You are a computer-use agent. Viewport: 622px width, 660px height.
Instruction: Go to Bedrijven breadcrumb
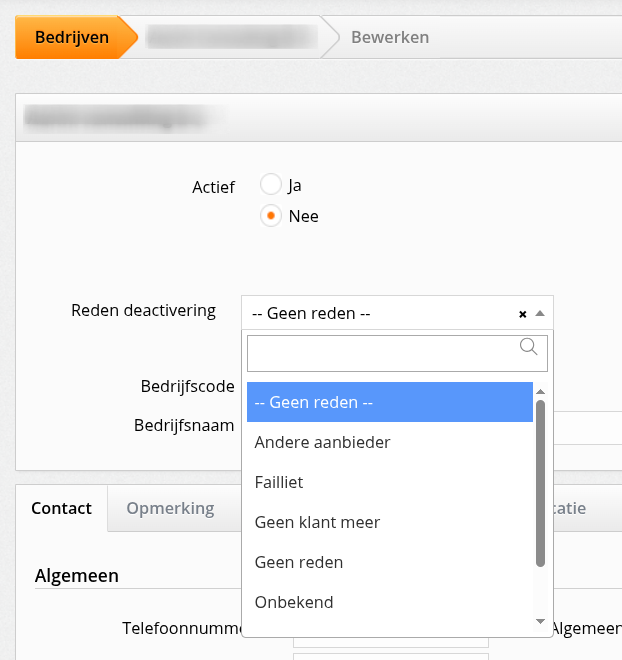(x=72, y=38)
